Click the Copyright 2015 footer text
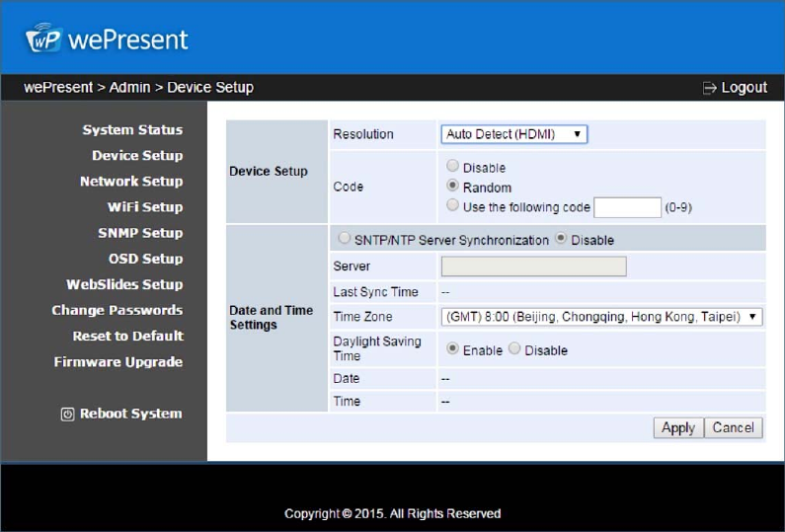 pyautogui.click(x=393, y=513)
